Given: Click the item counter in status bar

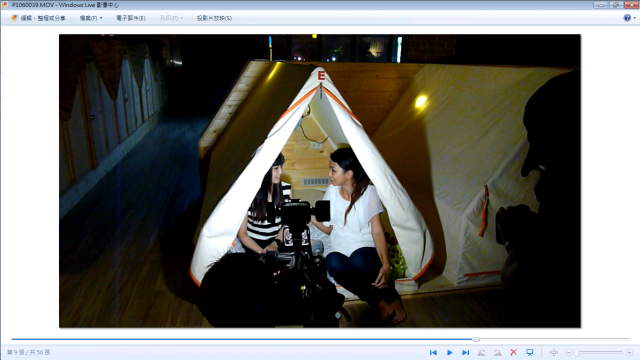Looking at the screenshot, I should [29, 352].
